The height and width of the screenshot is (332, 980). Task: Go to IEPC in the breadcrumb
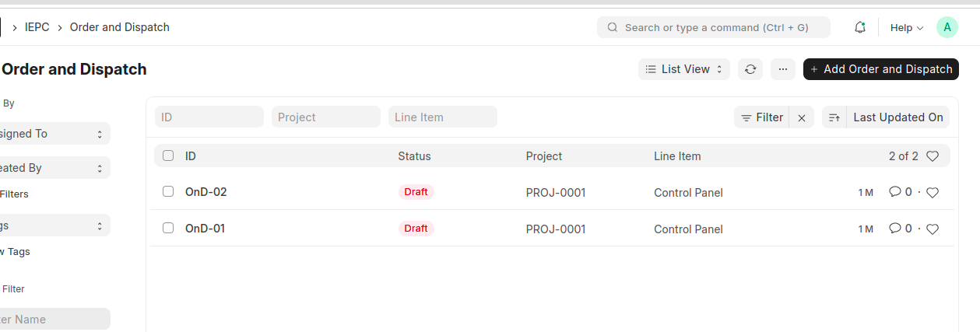[37, 27]
